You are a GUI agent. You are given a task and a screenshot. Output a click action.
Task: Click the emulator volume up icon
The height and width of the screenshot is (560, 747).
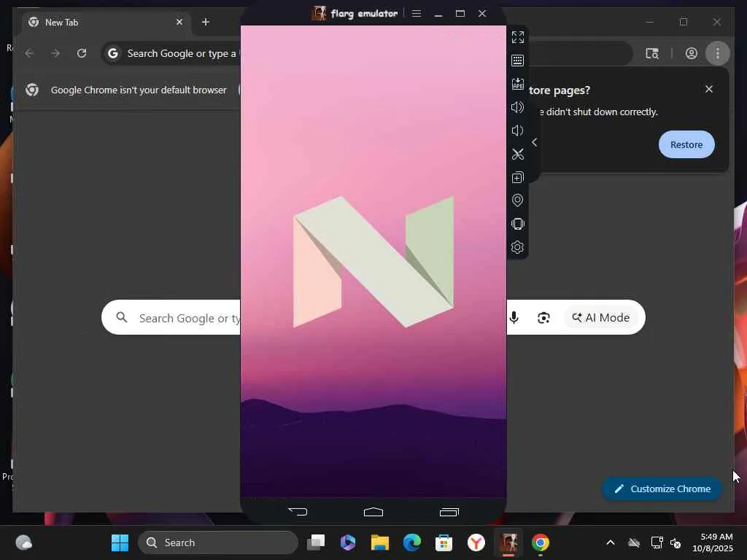tap(517, 107)
